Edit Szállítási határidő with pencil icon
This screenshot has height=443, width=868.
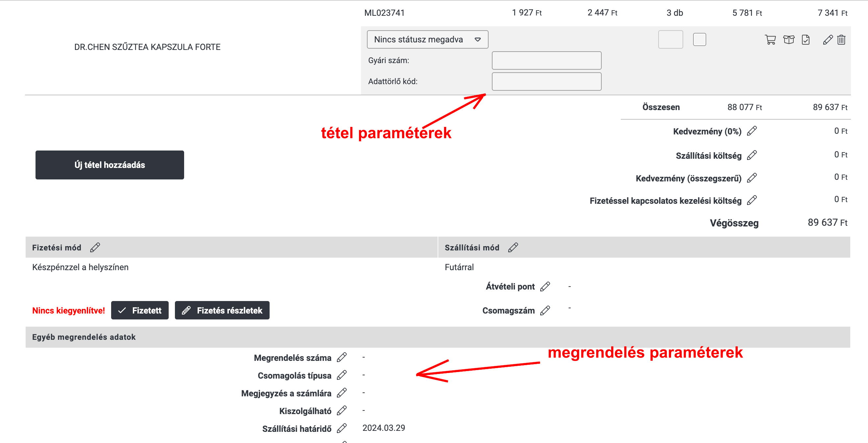click(342, 429)
